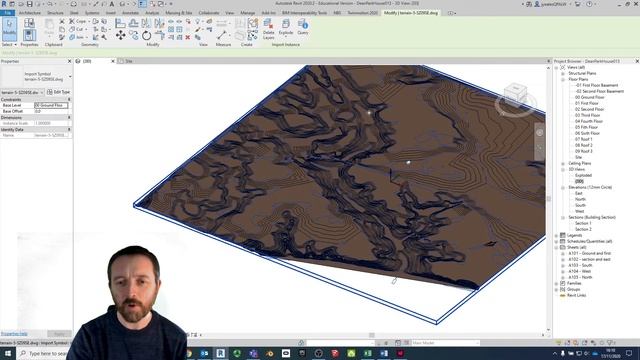Open Word from the Windows taskbar
Image resolution: width=640 pixels, height=360 pixels.
384,353
